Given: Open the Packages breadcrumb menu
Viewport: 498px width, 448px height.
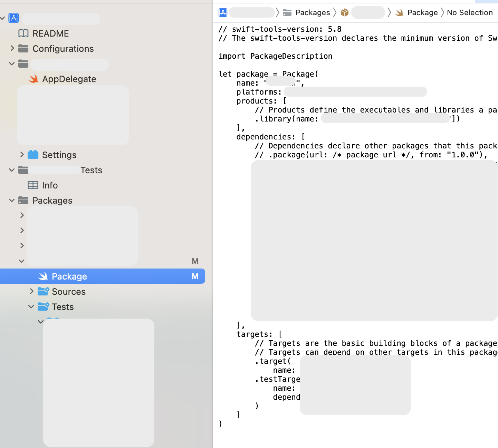Looking at the screenshot, I should coord(312,12).
